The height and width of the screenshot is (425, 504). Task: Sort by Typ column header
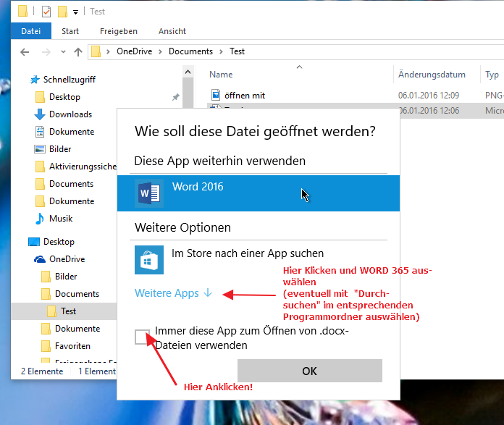click(492, 75)
